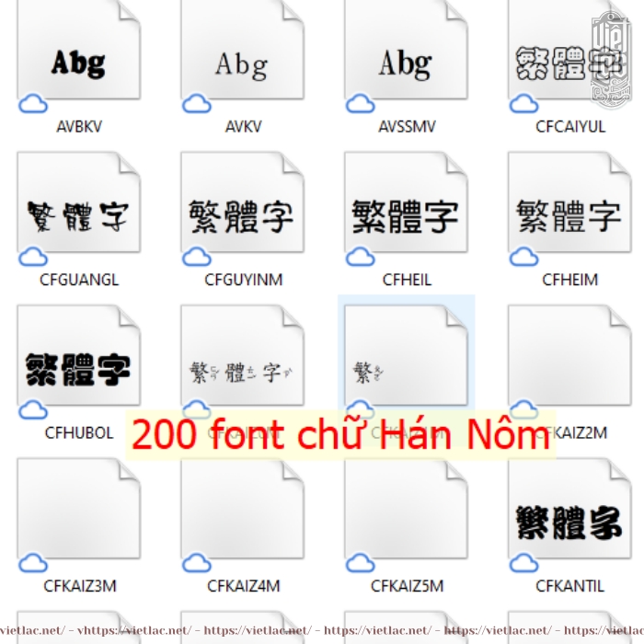
Task: Click the AVBKV file name label
Action: pyautogui.click(x=79, y=127)
